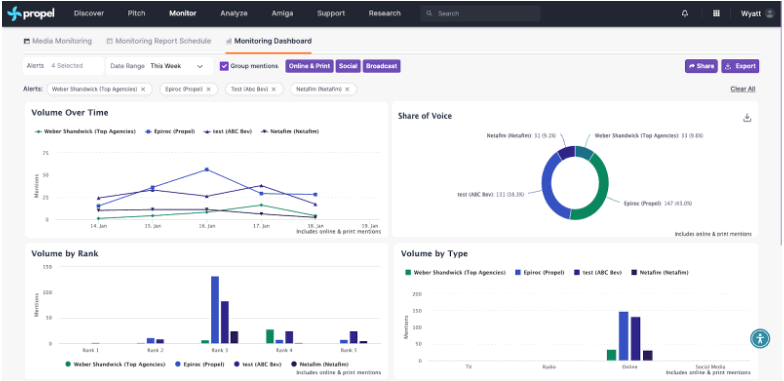This screenshot has height=381, width=784.
Task: Select the Monitoring Dashboard tab
Action: 268,41
